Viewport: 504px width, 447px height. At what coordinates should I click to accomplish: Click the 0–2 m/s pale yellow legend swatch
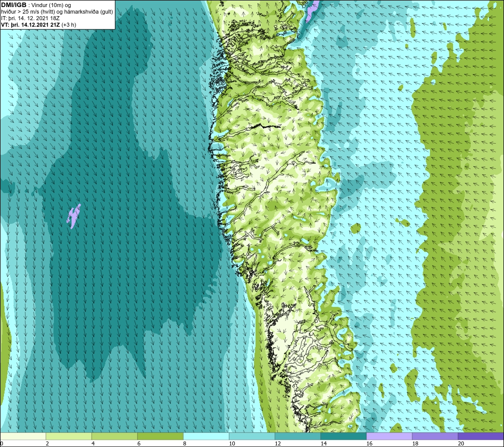(x=23, y=436)
